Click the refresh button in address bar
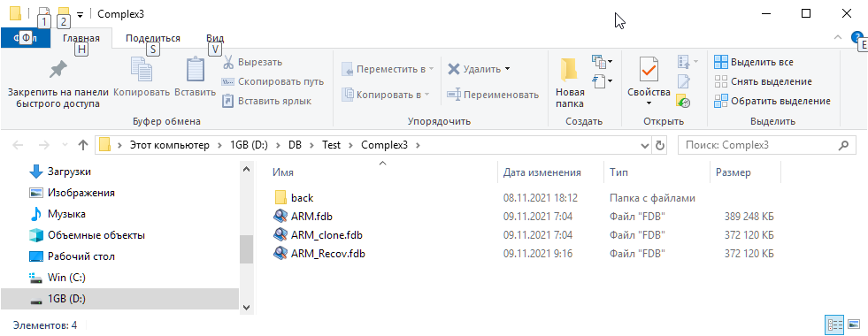The width and height of the screenshot is (868, 336). click(x=660, y=146)
